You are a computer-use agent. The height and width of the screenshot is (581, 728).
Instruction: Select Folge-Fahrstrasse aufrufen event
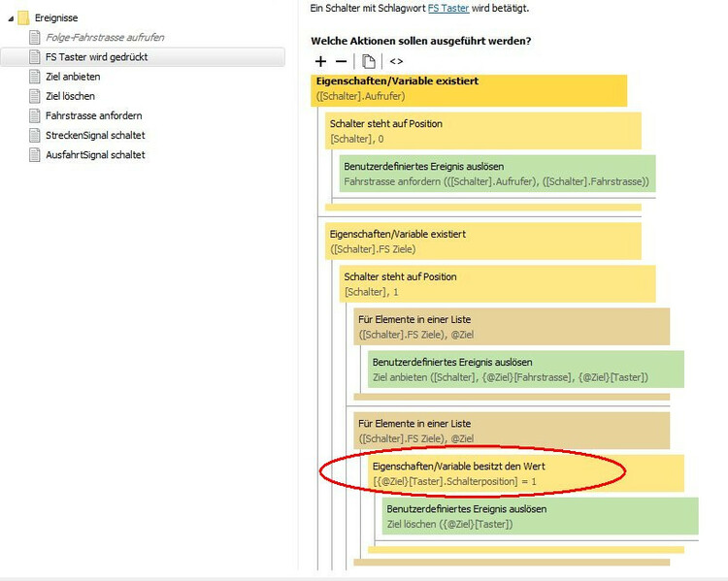[x=105, y=37]
